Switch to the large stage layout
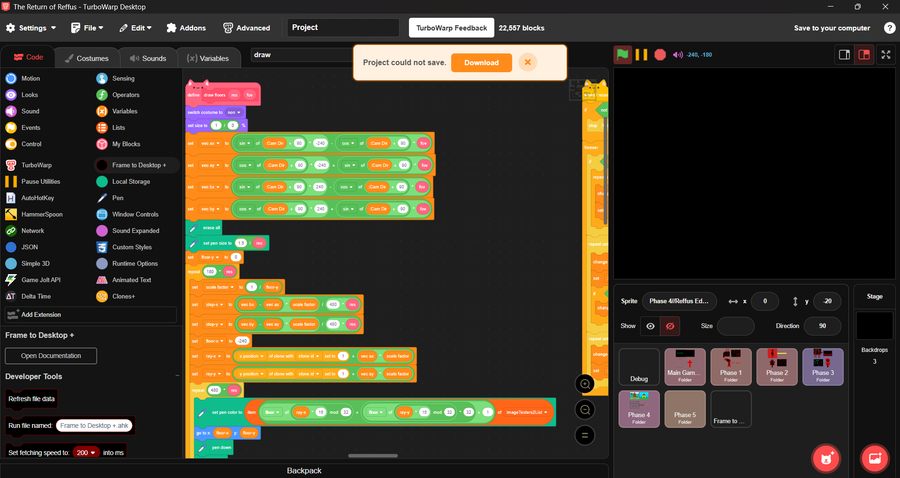 click(x=864, y=55)
